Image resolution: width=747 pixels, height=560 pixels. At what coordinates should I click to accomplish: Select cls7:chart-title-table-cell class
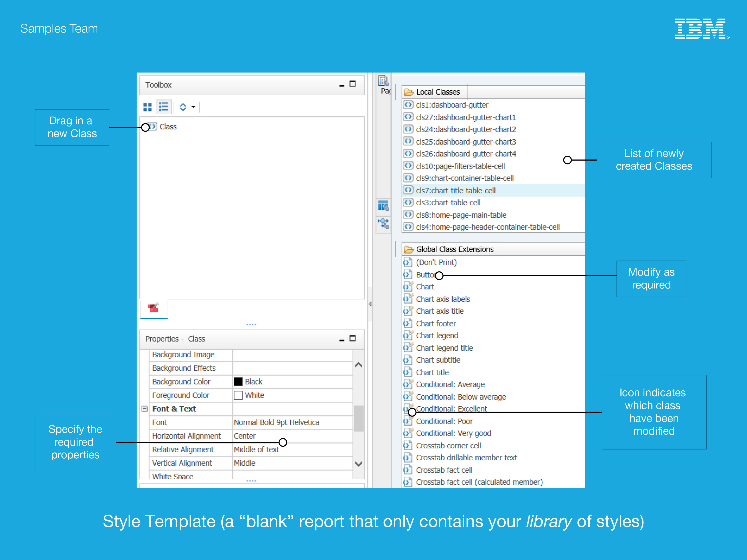click(x=455, y=190)
